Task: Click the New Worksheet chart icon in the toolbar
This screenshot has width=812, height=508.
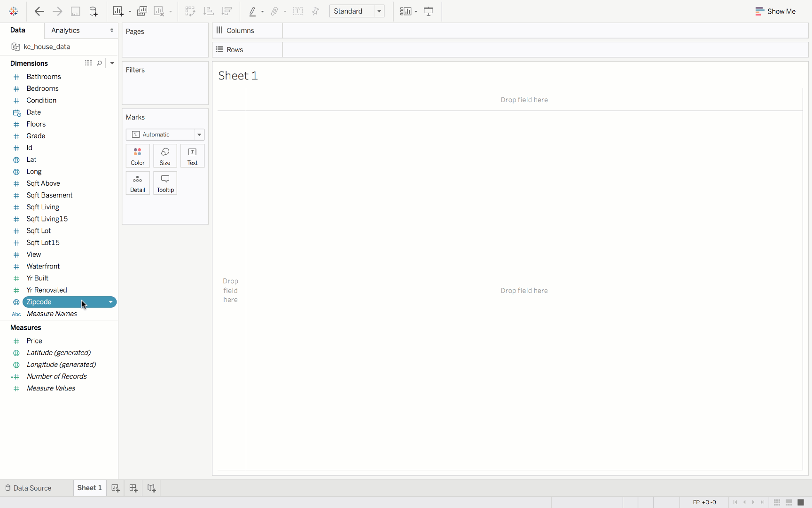Action: (x=118, y=11)
